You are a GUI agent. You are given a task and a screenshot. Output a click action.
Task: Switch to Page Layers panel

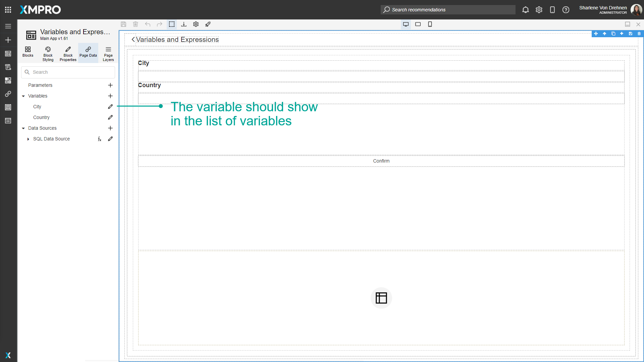pyautogui.click(x=108, y=53)
